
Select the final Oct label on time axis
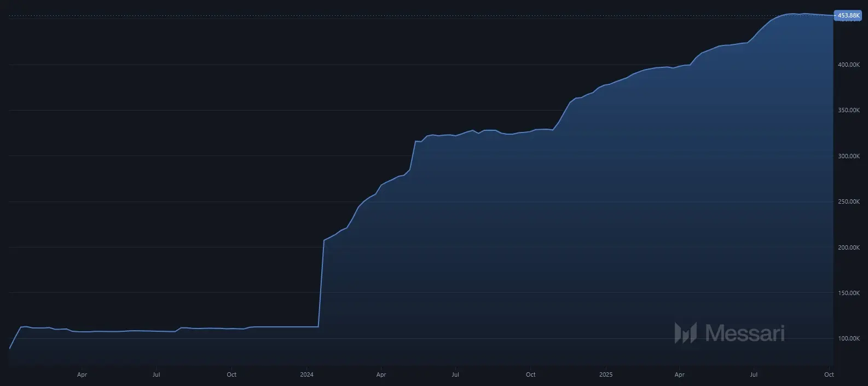pos(829,375)
